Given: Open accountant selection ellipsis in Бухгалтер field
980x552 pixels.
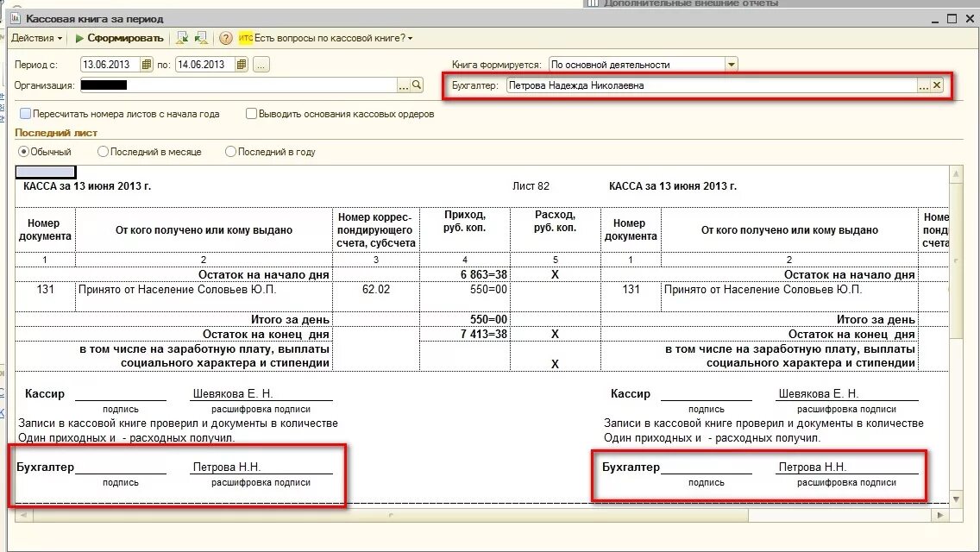Looking at the screenshot, I should coord(924,85).
